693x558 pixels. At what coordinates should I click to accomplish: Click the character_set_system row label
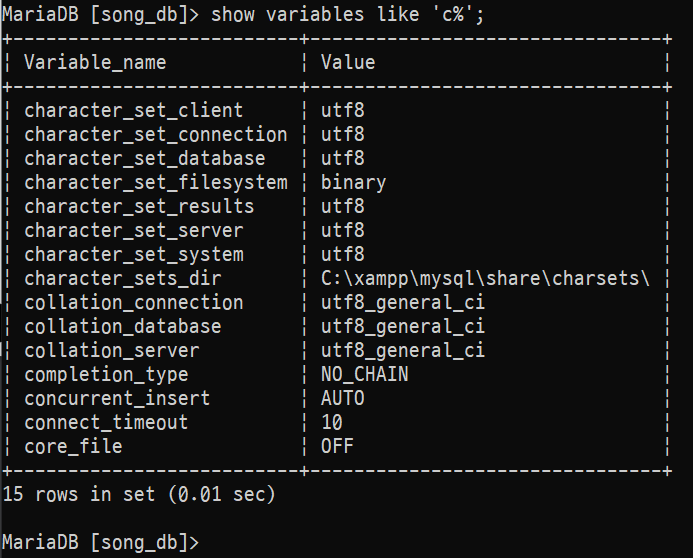pos(133,254)
